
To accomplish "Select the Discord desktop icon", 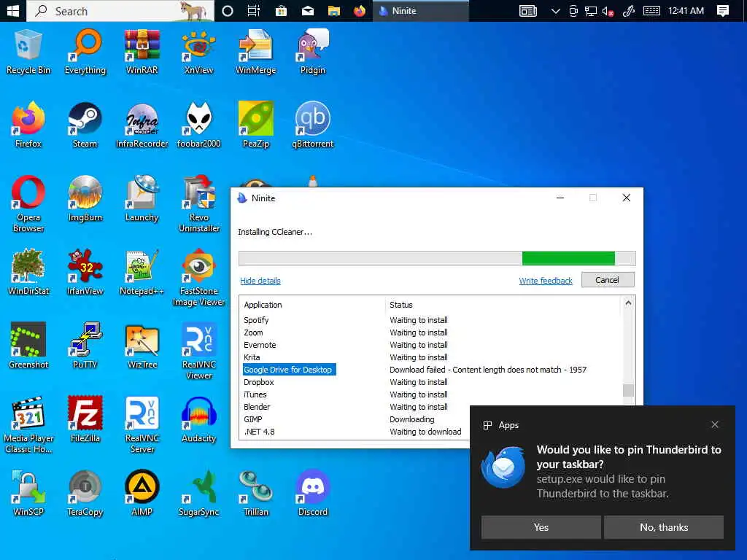I will (x=312, y=494).
